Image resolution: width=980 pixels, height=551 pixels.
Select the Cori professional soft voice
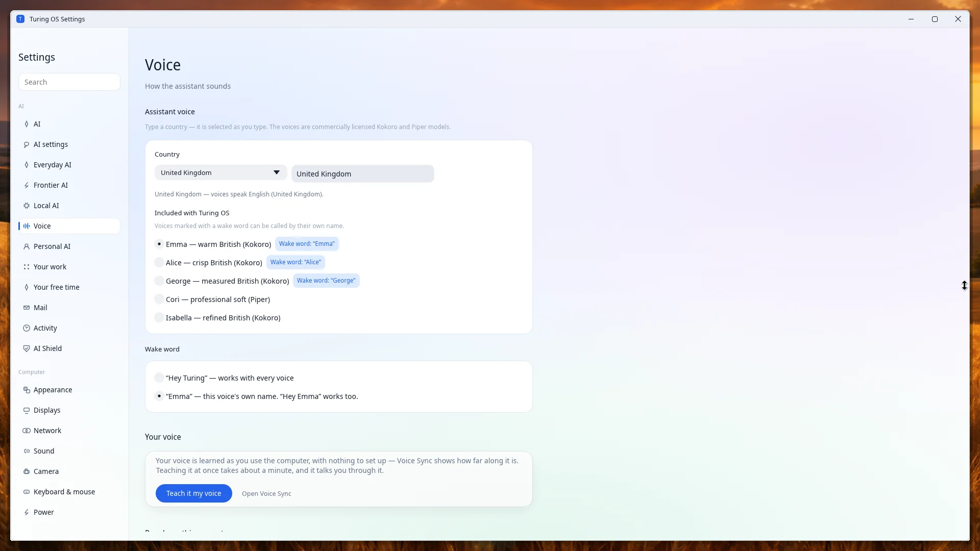212,299
